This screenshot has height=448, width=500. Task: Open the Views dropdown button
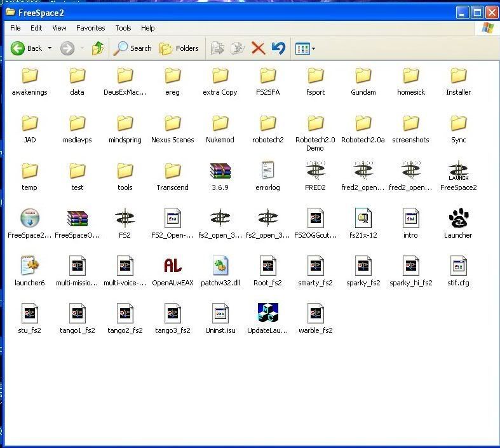click(x=305, y=48)
